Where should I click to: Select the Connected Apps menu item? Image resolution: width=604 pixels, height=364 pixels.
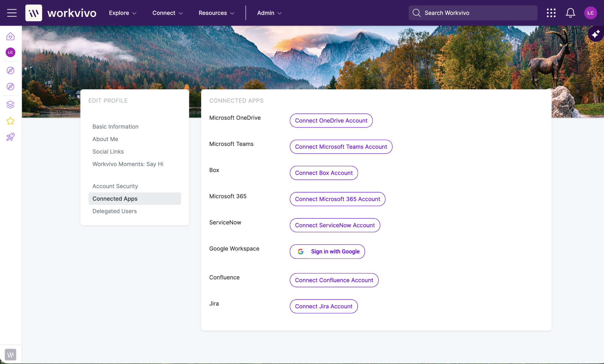(x=134, y=199)
